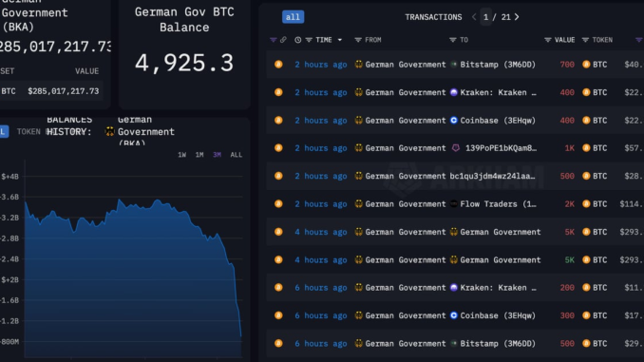This screenshot has height=362, width=644.
Task: Select BTC Balance figure 4,925.3
Action: coord(184,63)
